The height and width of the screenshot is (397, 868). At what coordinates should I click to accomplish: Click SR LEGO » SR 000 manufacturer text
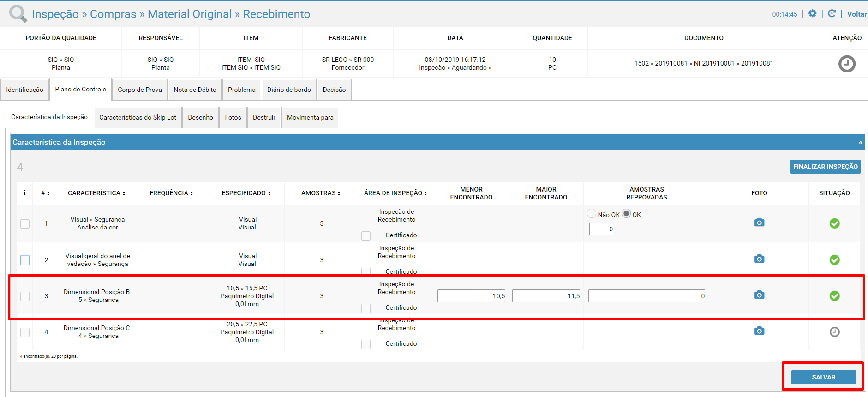348,60
